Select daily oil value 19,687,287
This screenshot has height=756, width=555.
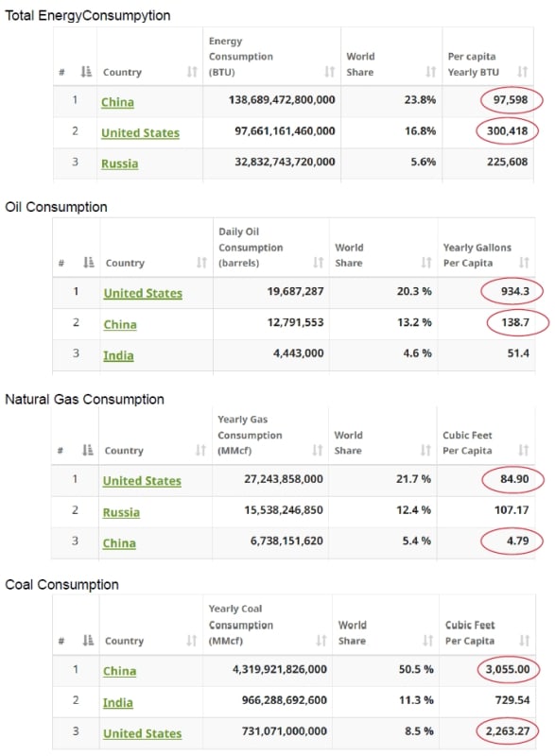pyautogui.click(x=296, y=291)
